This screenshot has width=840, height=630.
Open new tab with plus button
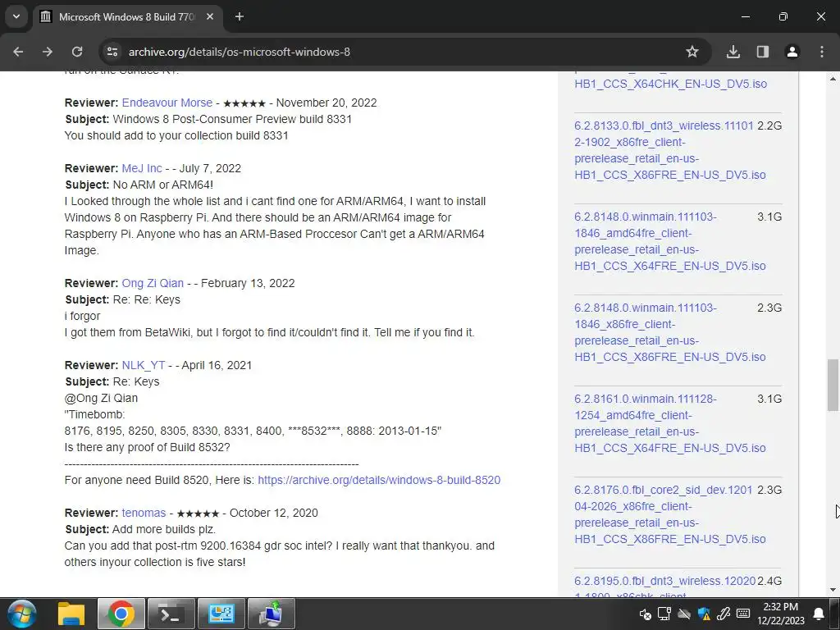[x=240, y=16]
